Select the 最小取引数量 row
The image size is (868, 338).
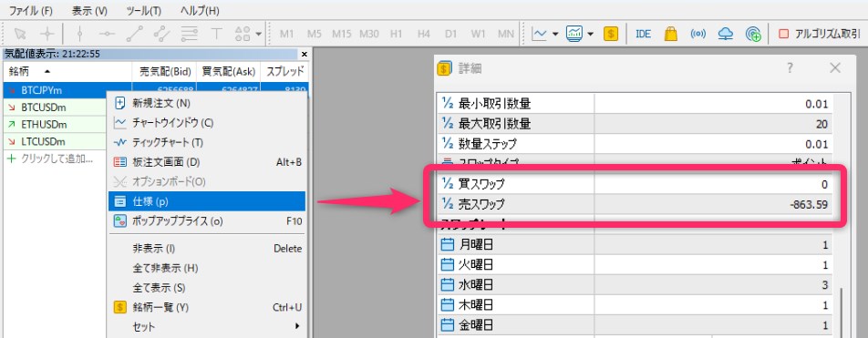(x=635, y=104)
